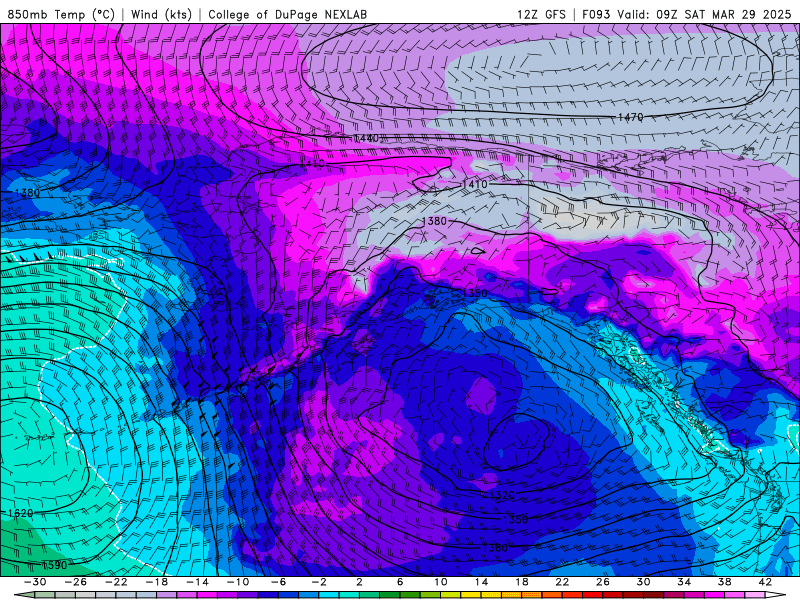Click the 34 colorbar tick label
Image resolution: width=800 pixels, height=600 pixels.
[x=684, y=582]
